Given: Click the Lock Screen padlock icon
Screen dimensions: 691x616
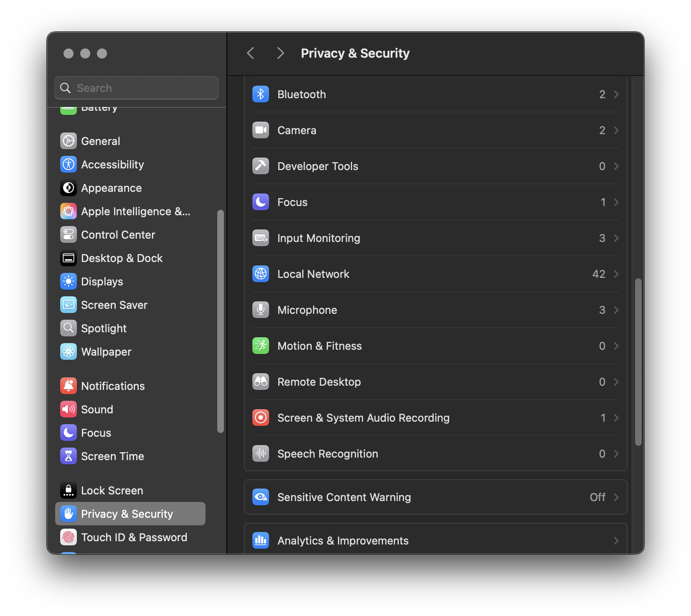Looking at the screenshot, I should [69, 491].
